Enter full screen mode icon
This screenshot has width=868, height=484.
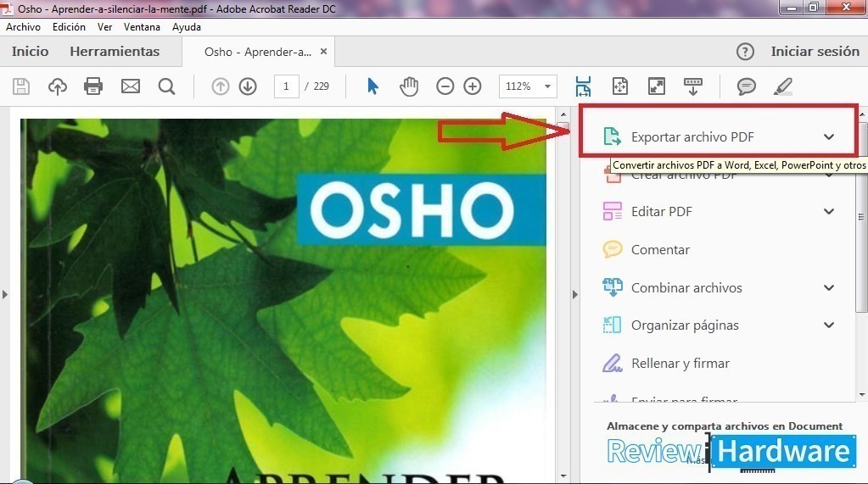tap(657, 86)
